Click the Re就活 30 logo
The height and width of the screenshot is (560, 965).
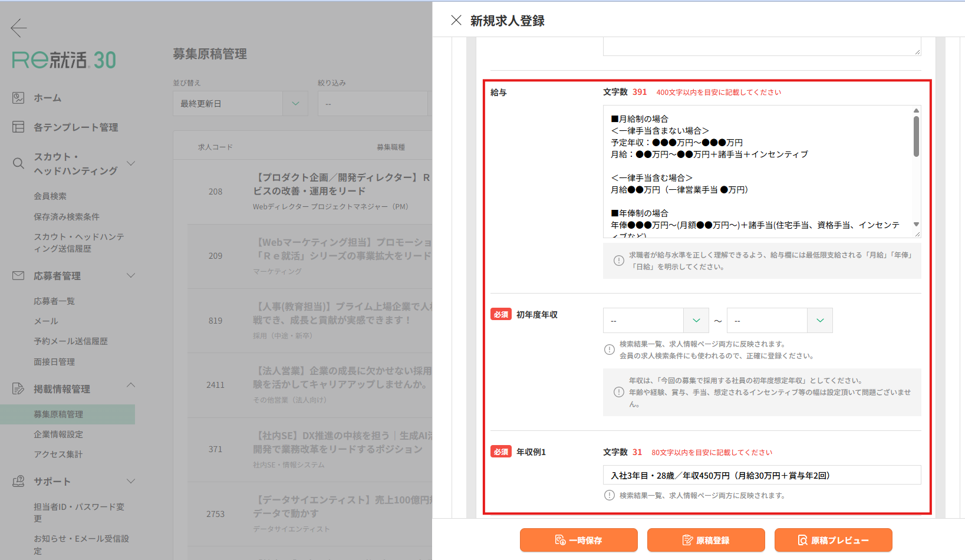[64, 60]
